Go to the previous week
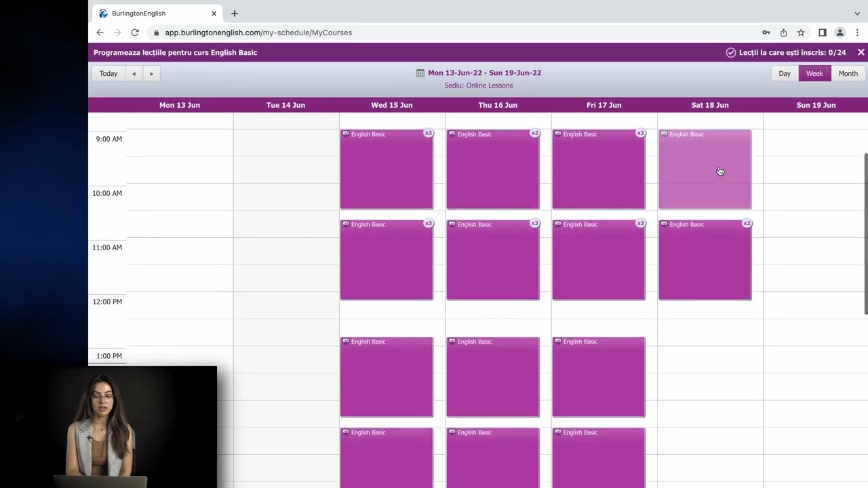The width and height of the screenshot is (868, 488). (134, 73)
